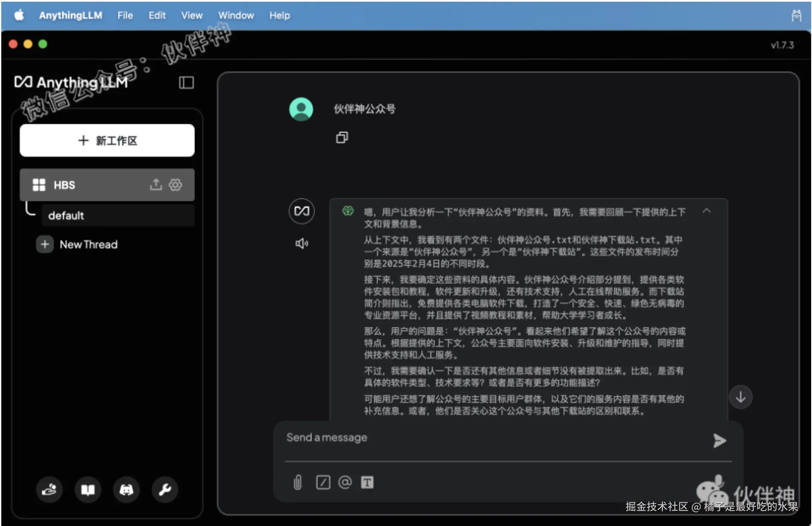Play response with speaker icon

[x=301, y=243]
